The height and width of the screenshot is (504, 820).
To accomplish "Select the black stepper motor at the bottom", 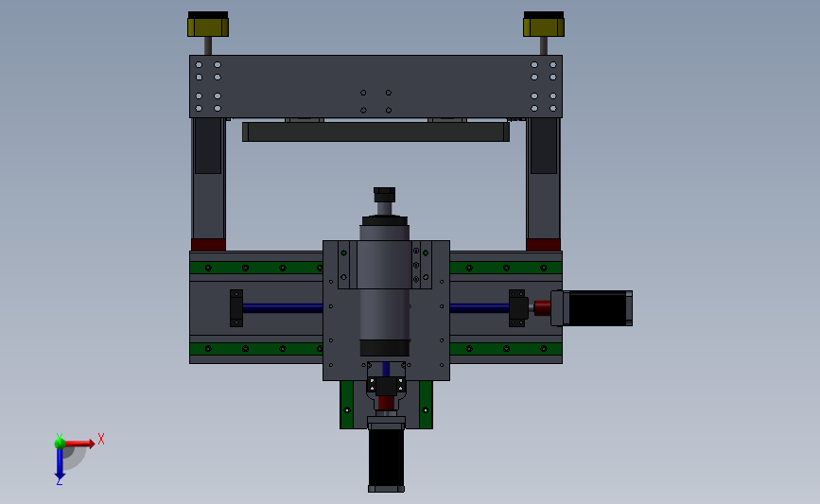I will (386, 458).
